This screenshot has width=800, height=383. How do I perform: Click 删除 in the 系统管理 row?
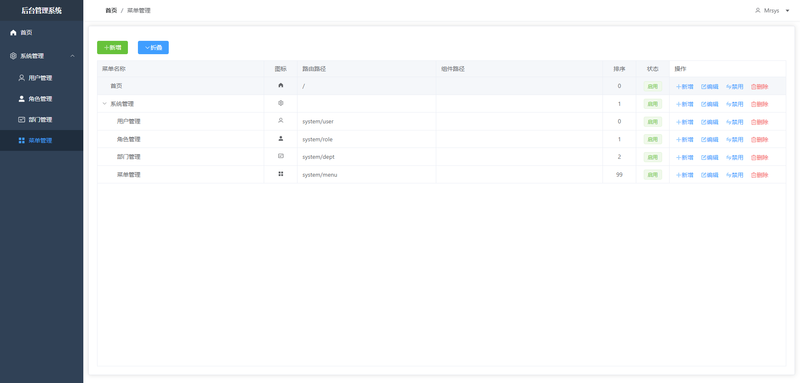[x=760, y=104]
